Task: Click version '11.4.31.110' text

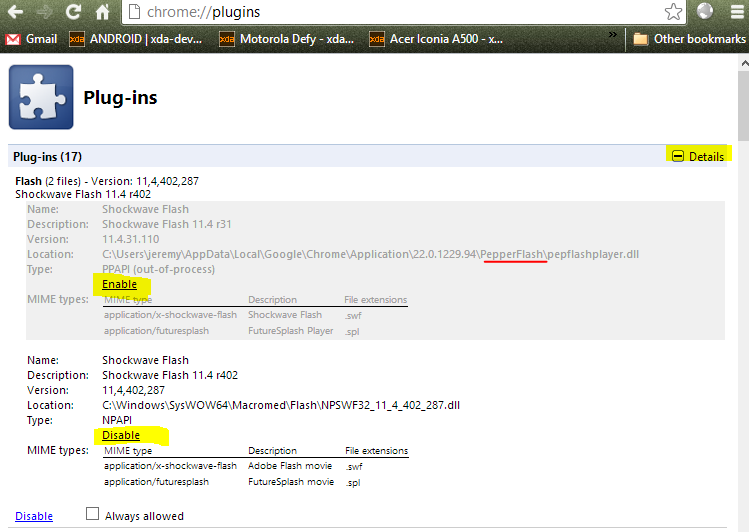Action: (x=130, y=239)
